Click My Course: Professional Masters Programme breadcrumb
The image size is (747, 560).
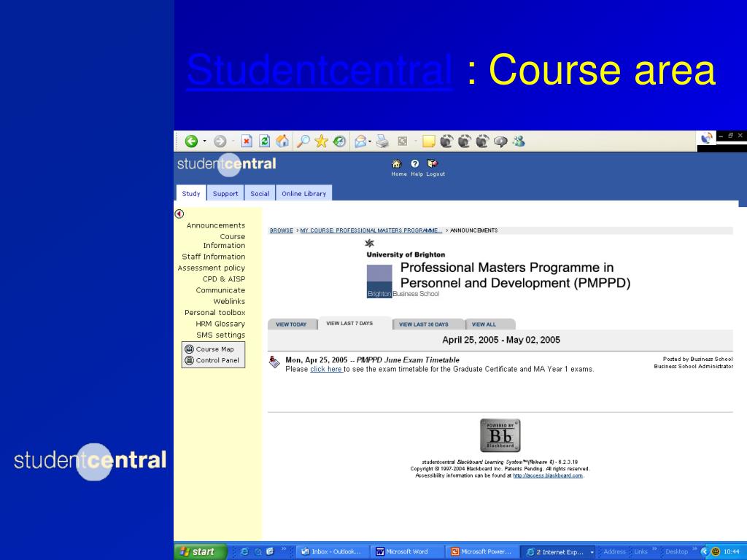coord(371,230)
